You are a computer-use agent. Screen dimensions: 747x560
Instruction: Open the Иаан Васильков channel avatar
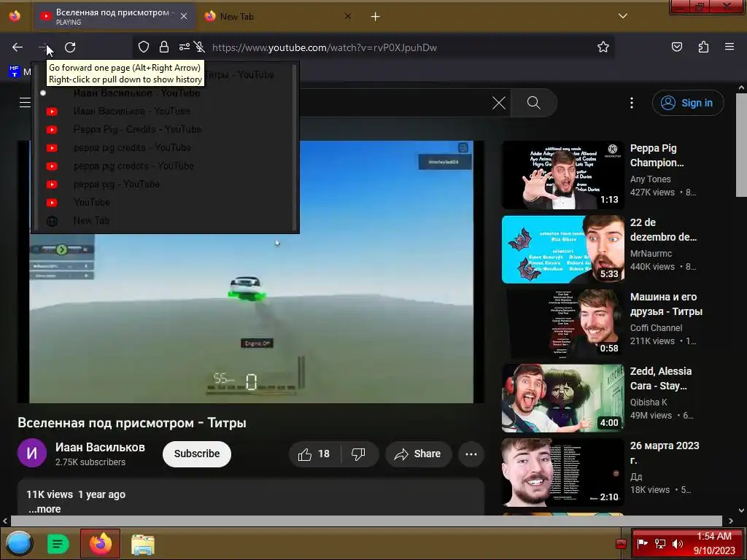pyautogui.click(x=32, y=453)
